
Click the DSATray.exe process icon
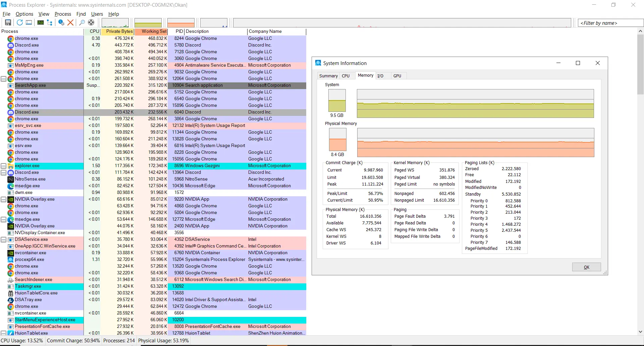pyautogui.click(x=11, y=300)
